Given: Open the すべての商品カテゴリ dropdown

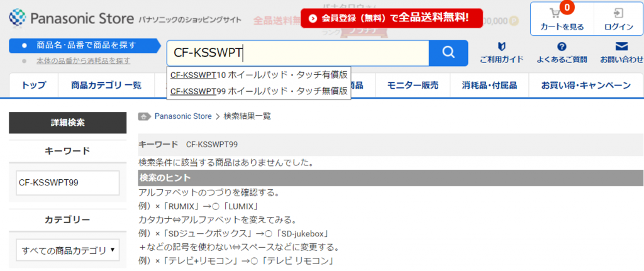Looking at the screenshot, I should click(x=68, y=250).
